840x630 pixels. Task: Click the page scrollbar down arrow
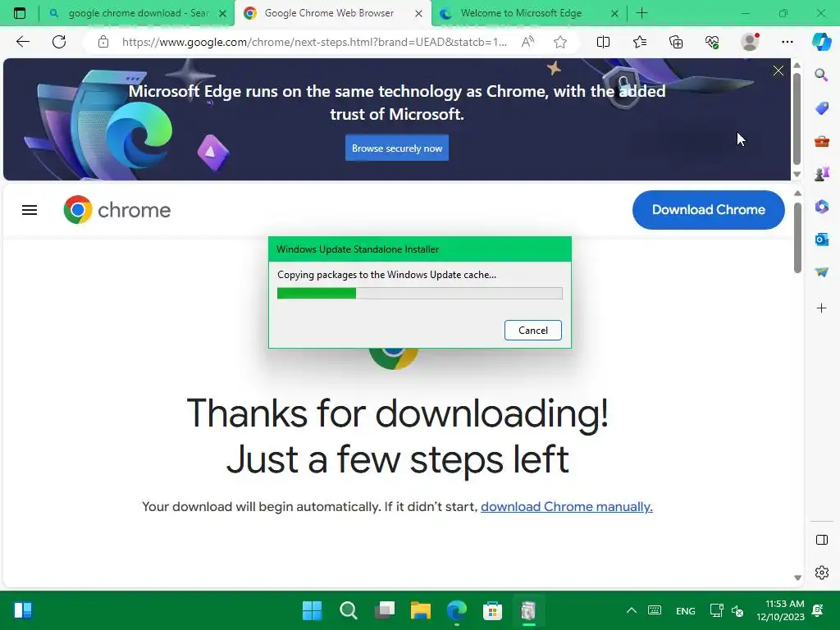pyautogui.click(x=797, y=577)
